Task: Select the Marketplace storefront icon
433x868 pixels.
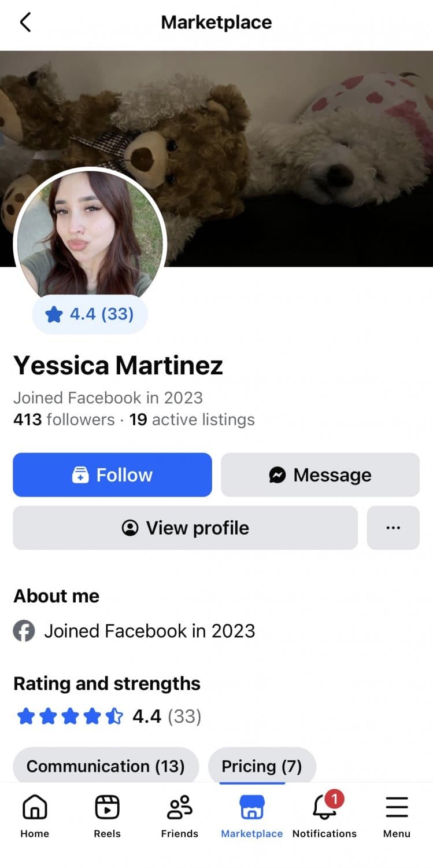Action: click(x=251, y=807)
